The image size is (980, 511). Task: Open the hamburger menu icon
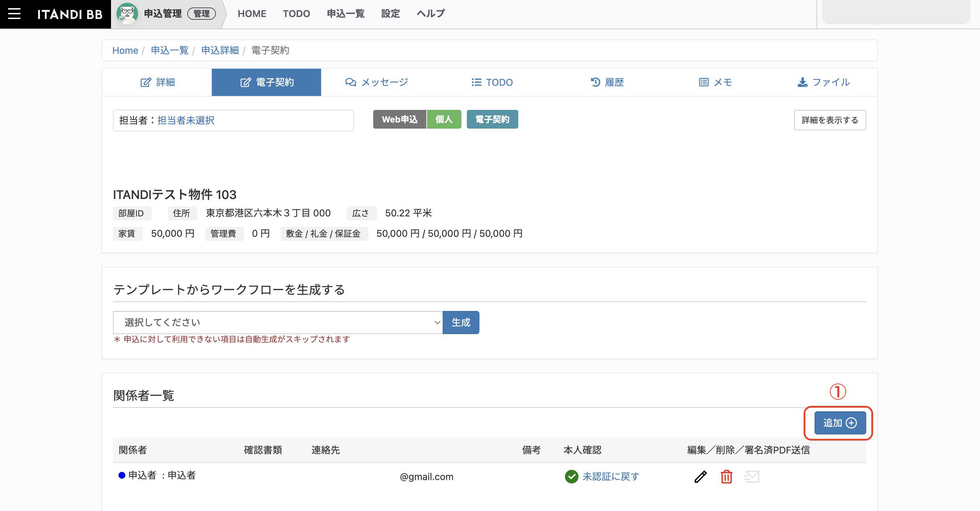point(14,14)
